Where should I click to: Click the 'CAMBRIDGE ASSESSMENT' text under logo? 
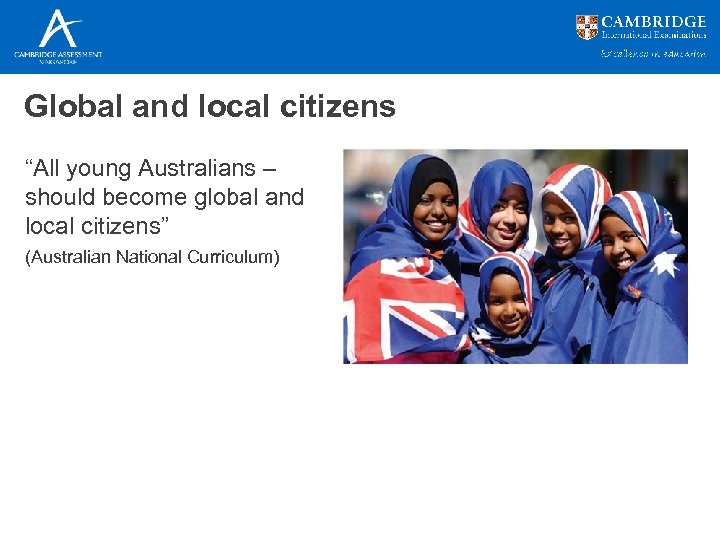[58, 54]
